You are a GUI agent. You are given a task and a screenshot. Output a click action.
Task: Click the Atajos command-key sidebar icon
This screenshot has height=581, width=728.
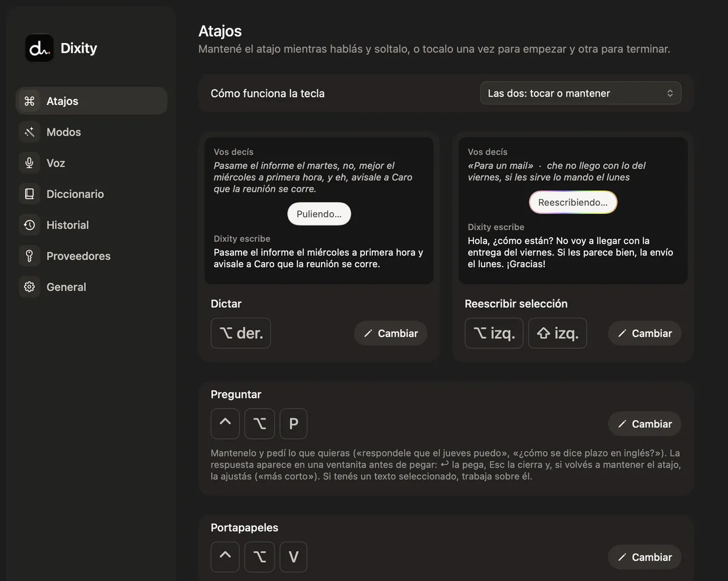[29, 101]
